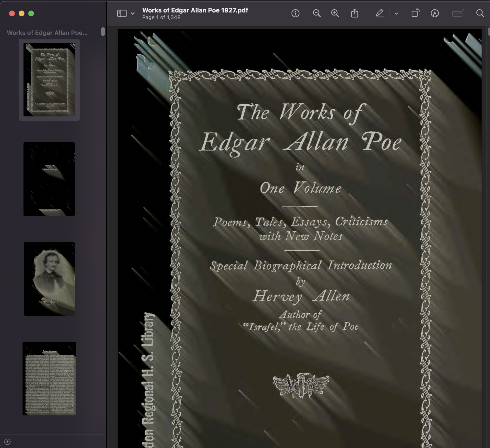Screen dimensions: 490x448
Task: Click the green full-screen window button
Action: tap(31, 13)
